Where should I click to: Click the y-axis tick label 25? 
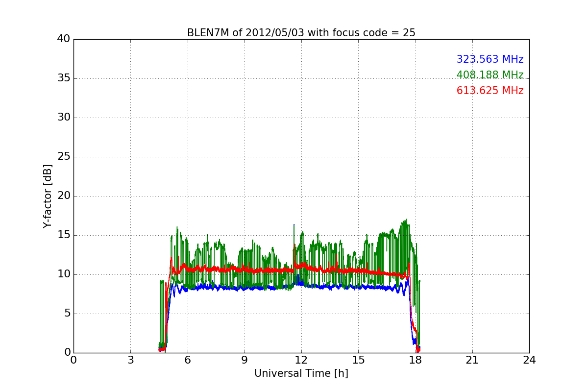click(63, 157)
